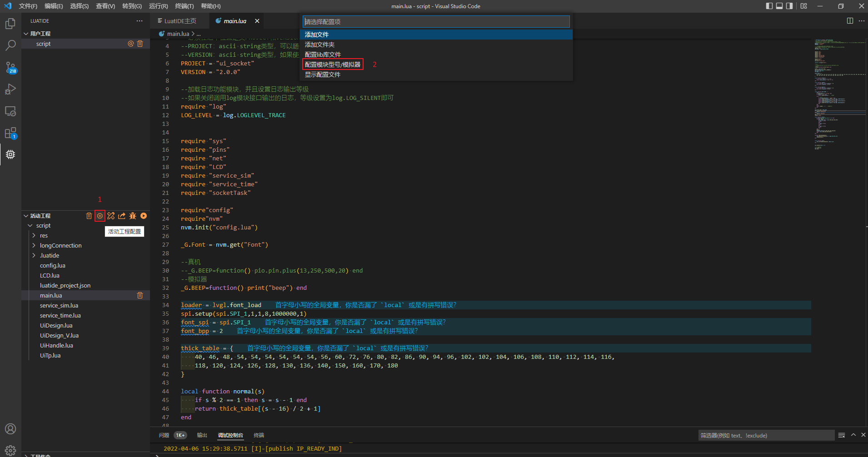Close the main.lua editor tab

pyautogui.click(x=257, y=21)
